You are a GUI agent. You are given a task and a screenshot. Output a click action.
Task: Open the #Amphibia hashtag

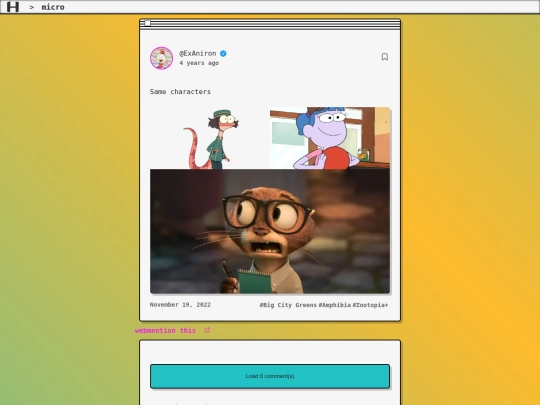tap(335, 305)
